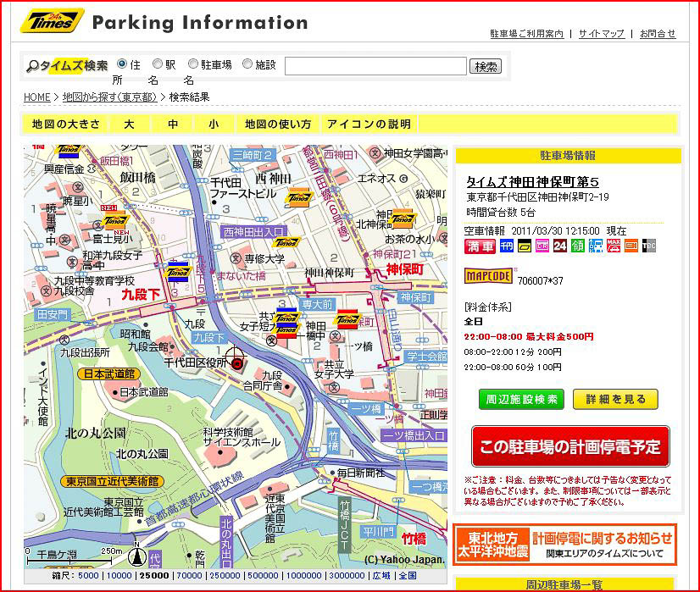The image size is (700, 592).
Task: Click the 24-hour availability icon
Action: pos(560,246)
